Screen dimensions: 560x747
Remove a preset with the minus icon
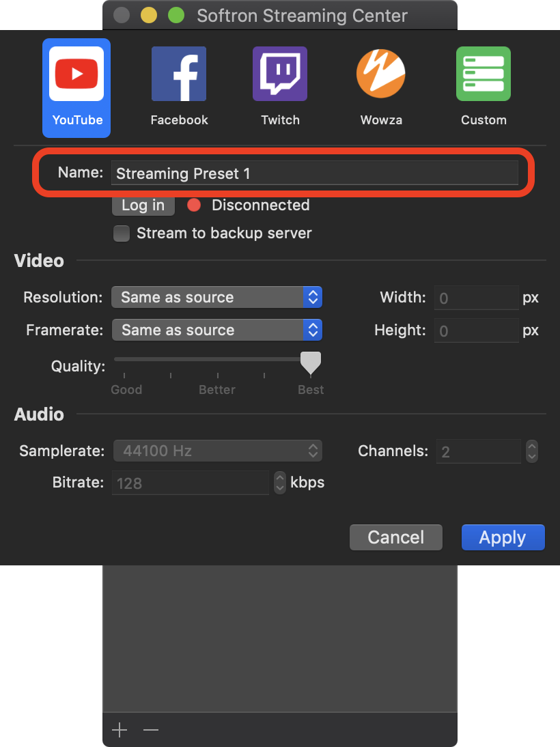(x=151, y=730)
